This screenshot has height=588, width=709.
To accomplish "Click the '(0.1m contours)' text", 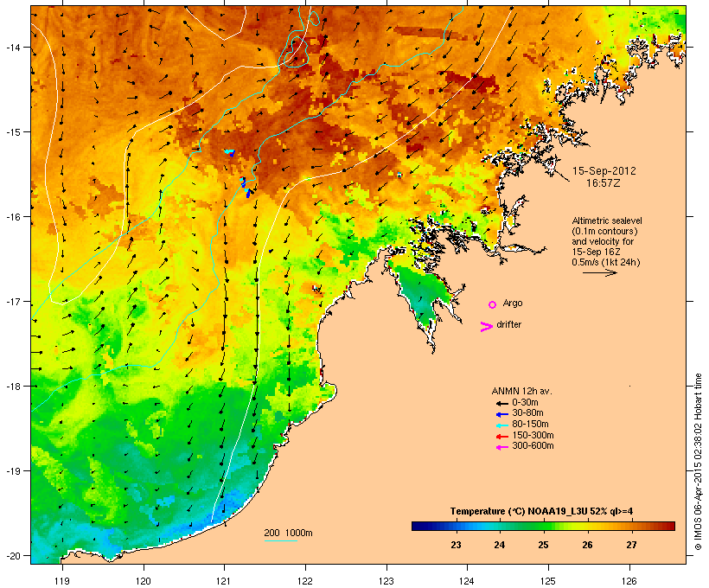I will (x=604, y=231).
